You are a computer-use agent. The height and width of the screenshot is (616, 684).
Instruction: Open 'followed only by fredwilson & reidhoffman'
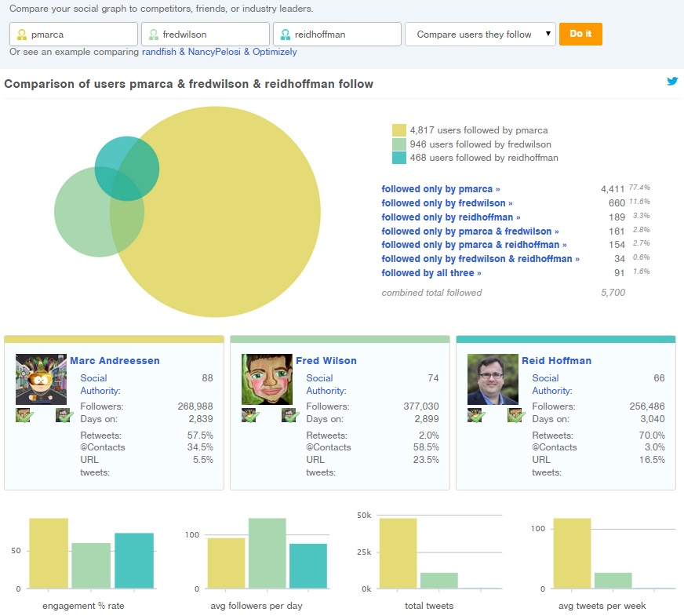tap(480, 259)
